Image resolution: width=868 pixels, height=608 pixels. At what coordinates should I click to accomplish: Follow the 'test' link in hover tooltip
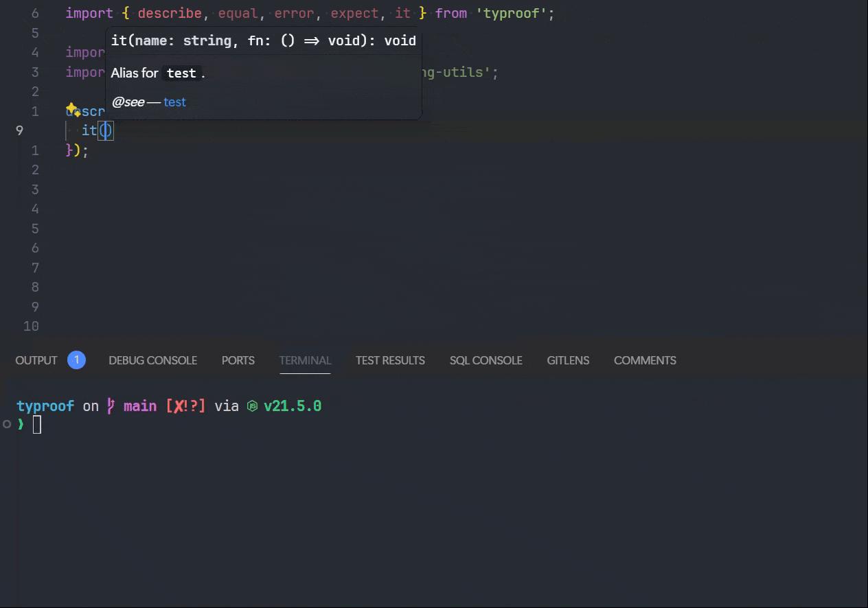[x=174, y=102]
